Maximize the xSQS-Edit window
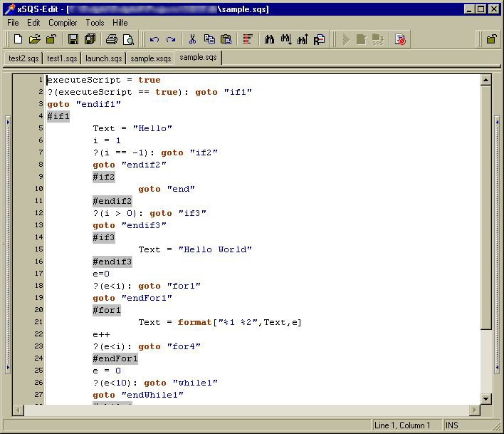This screenshot has height=434, width=504. click(481, 9)
